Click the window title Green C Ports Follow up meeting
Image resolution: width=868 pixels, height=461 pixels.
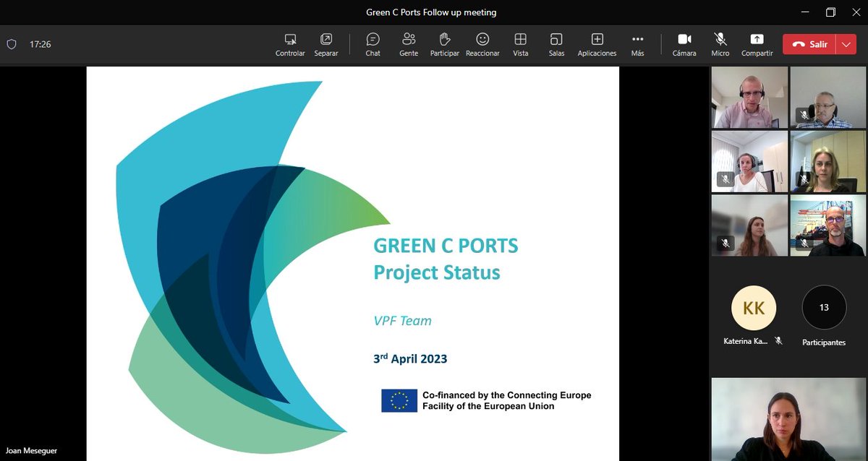[x=431, y=12]
